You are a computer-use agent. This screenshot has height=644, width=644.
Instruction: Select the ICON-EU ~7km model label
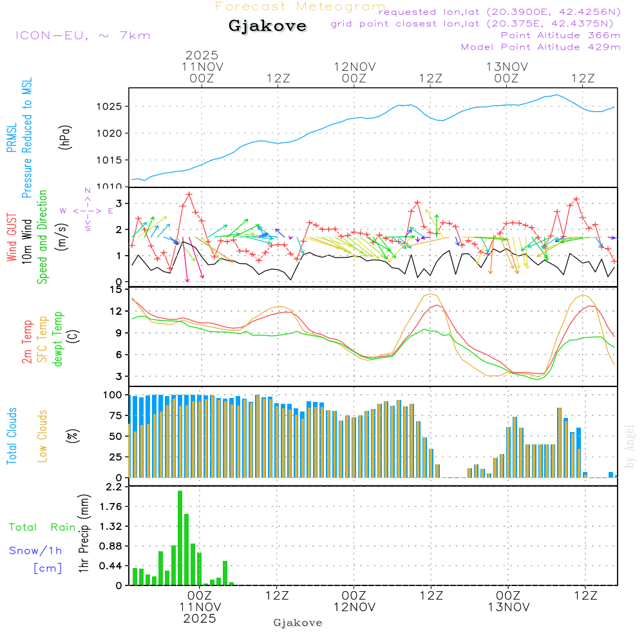point(82,35)
